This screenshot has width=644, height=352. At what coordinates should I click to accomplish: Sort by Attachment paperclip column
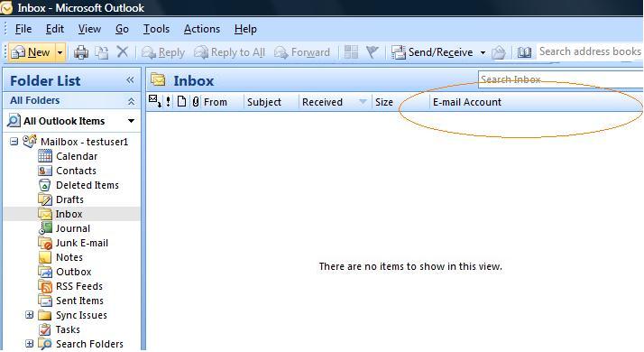[x=196, y=102]
